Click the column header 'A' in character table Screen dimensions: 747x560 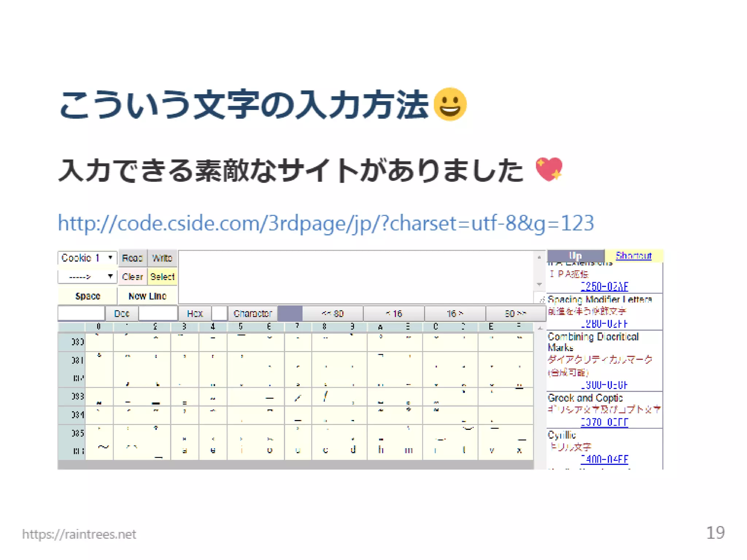coord(380,326)
